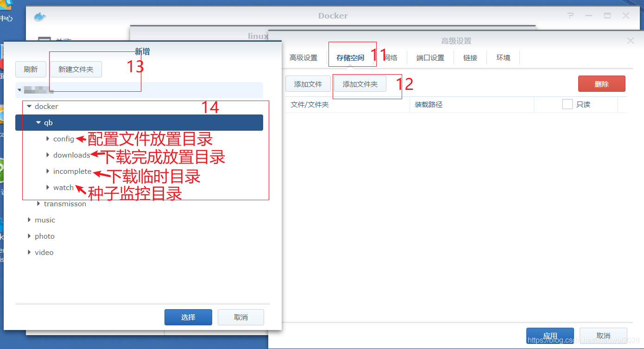Select the config folder

coord(63,139)
